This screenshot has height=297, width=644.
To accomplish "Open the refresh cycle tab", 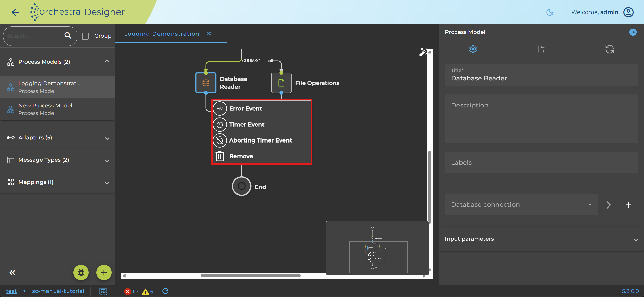I will pyautogui.click(x=609, y=49).
